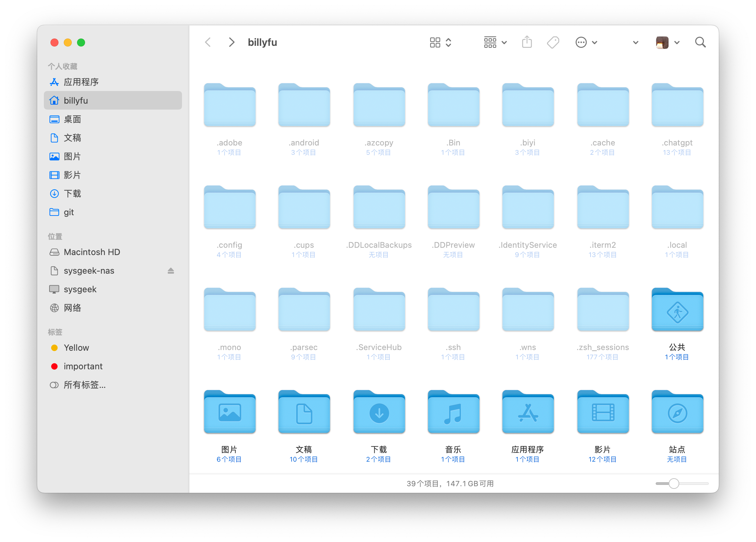This screenshot has height=542, width=756.
Task: Go back with the left chevron
Action: click(208, 42)
